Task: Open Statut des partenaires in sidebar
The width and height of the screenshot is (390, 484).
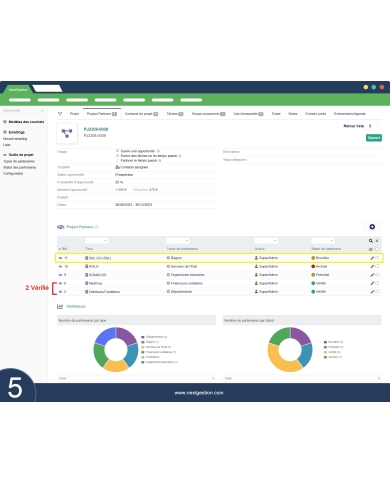Action: pyautogui.click(x=20, y=167)
